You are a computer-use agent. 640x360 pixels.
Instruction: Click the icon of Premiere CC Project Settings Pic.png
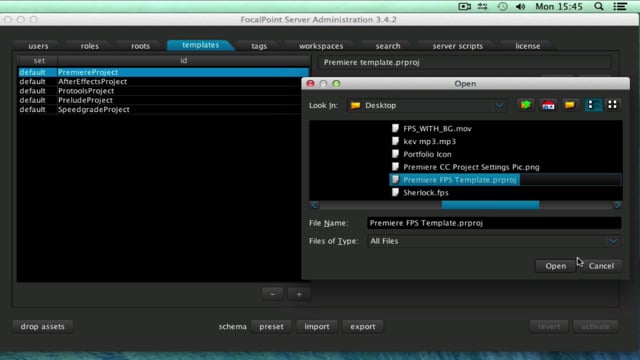pos(395,167)
